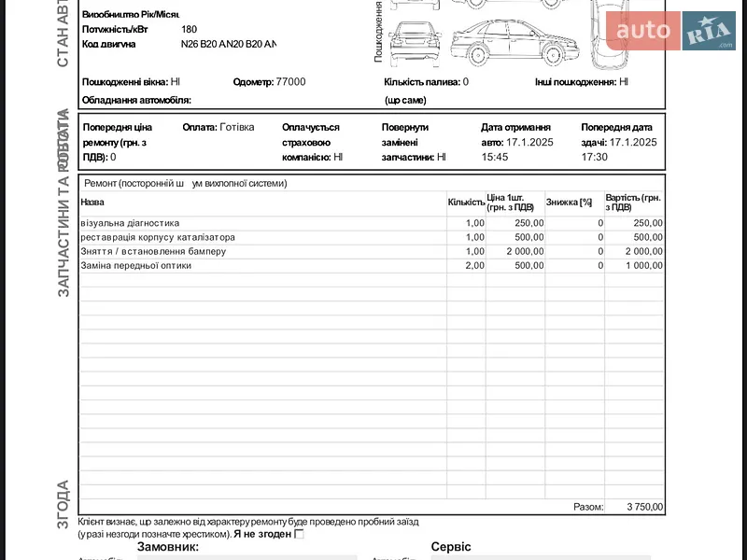
Task: Click the payment value 'Готівка'
Action: pos(237,127)
